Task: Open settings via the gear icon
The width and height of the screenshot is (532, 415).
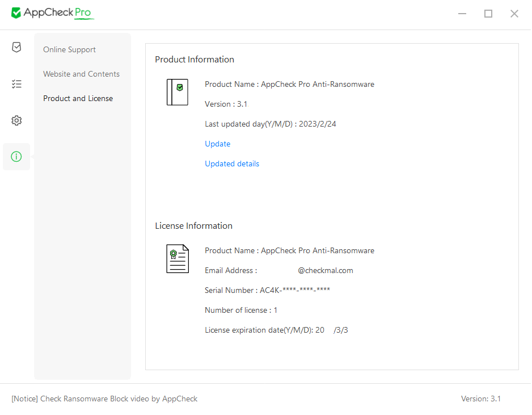Action: click(x=16, y=120)
